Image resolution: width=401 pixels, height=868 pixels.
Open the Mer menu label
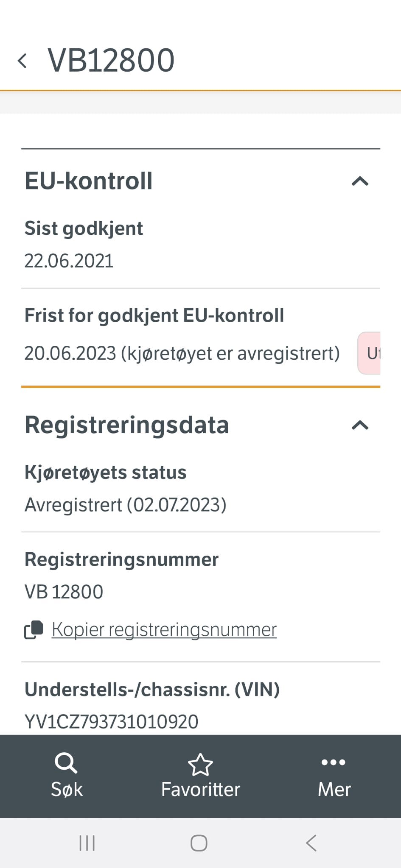tap(334, 790)
